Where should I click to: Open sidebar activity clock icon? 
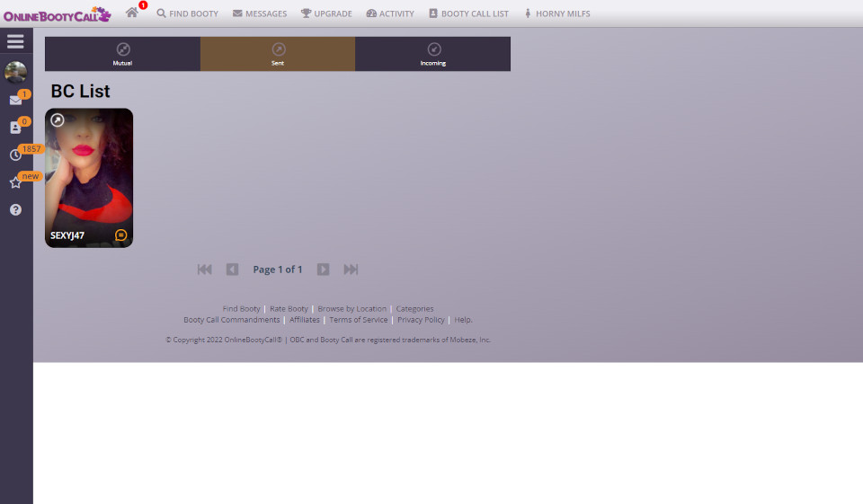15,155
